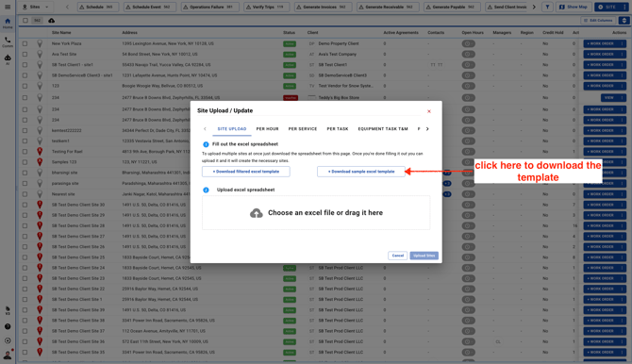Click the tool icon above the help icon
This screenshot has width=632, height=364.
[8, 310]
